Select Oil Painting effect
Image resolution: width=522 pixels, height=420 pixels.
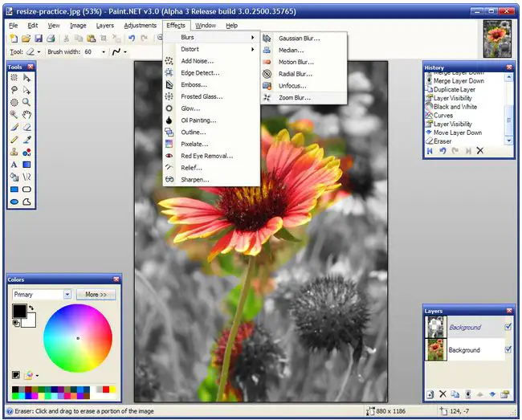coord(212,120)
